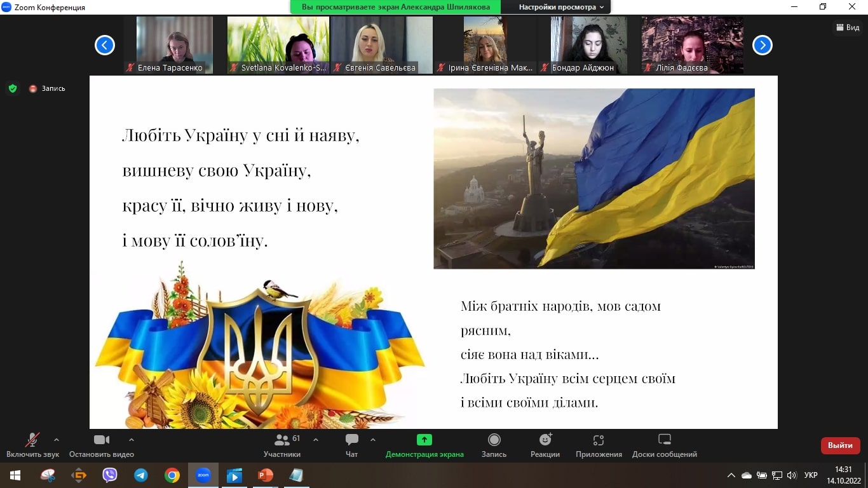The height and width of the screenshot is (488, 868).
Task: Click the green Share Screen (Демонстрация экрана) icon
Action: [424, 440]
